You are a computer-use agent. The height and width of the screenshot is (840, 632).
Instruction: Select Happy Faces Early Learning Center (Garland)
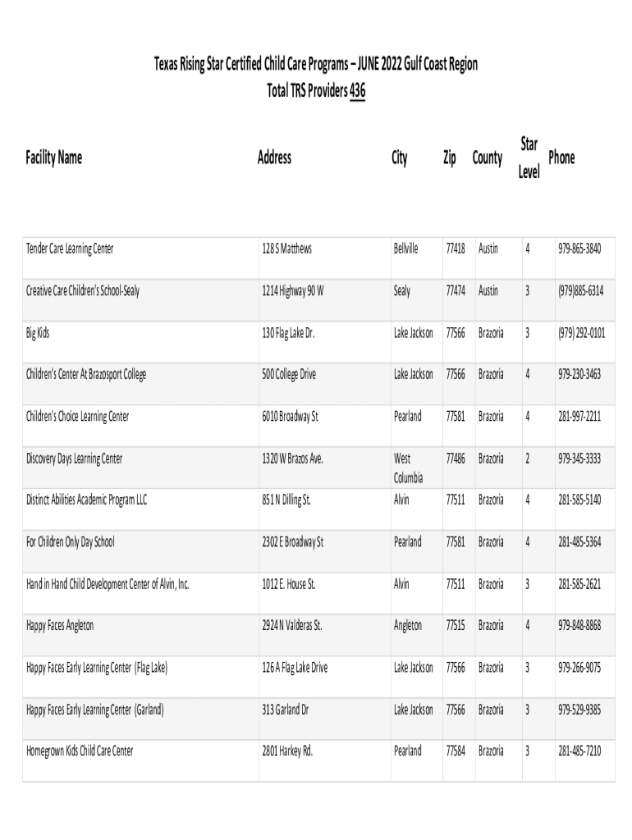[95, 710]
